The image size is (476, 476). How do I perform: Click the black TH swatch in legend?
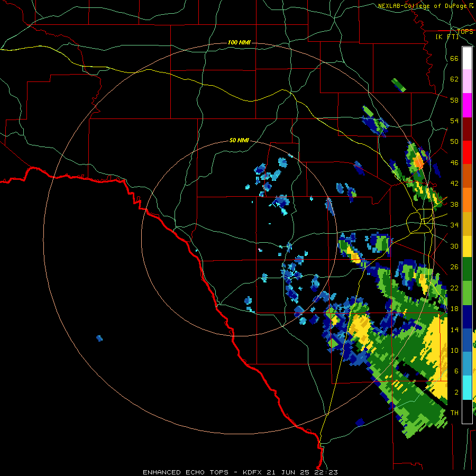click(x=467, y=411)
